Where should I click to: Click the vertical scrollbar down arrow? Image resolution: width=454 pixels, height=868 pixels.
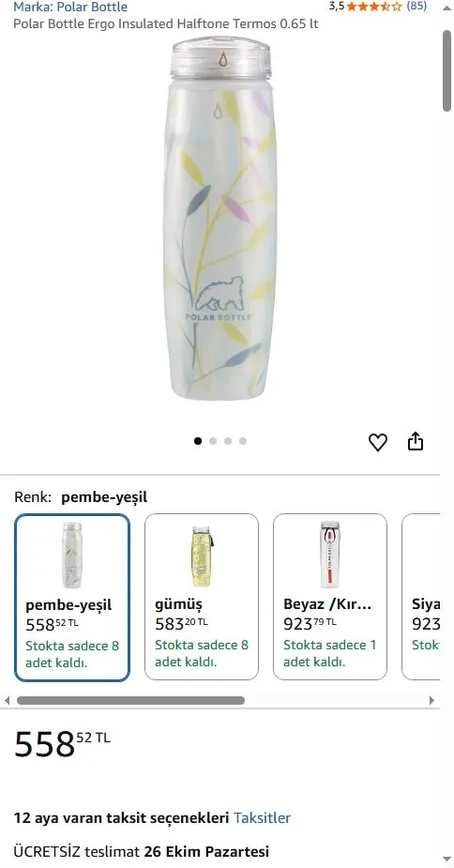tap(446, 860)
